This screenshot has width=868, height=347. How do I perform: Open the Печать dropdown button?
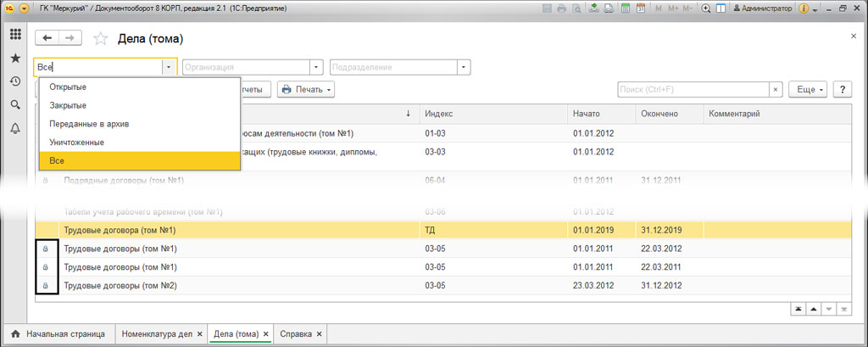coord(306,89)
